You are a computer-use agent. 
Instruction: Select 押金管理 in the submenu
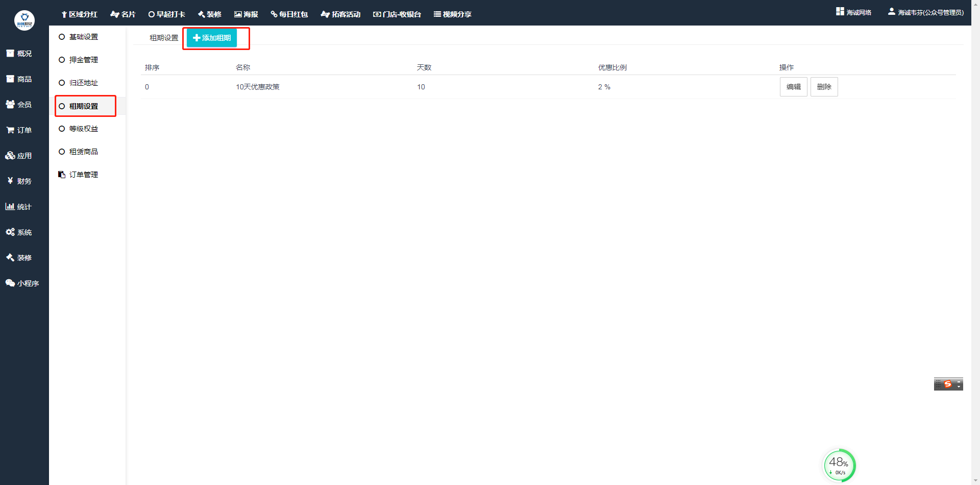(84, 60)
